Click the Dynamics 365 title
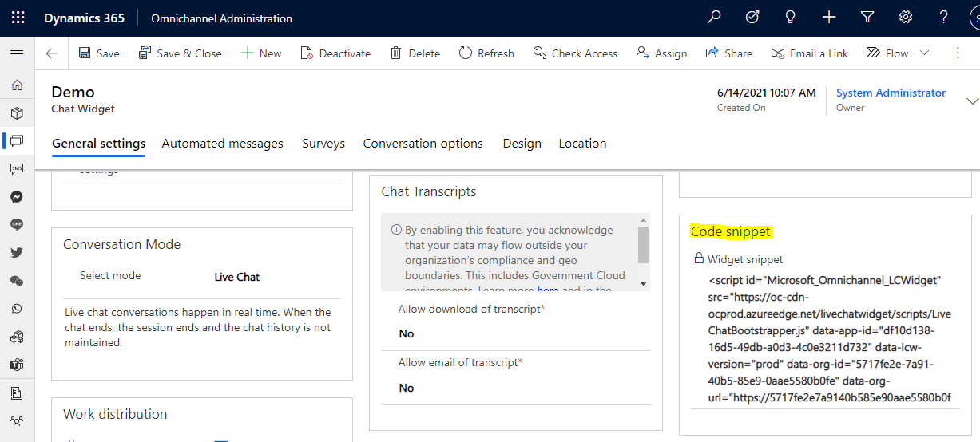Viewport: 980px width, 442px height. pos(85,18)
